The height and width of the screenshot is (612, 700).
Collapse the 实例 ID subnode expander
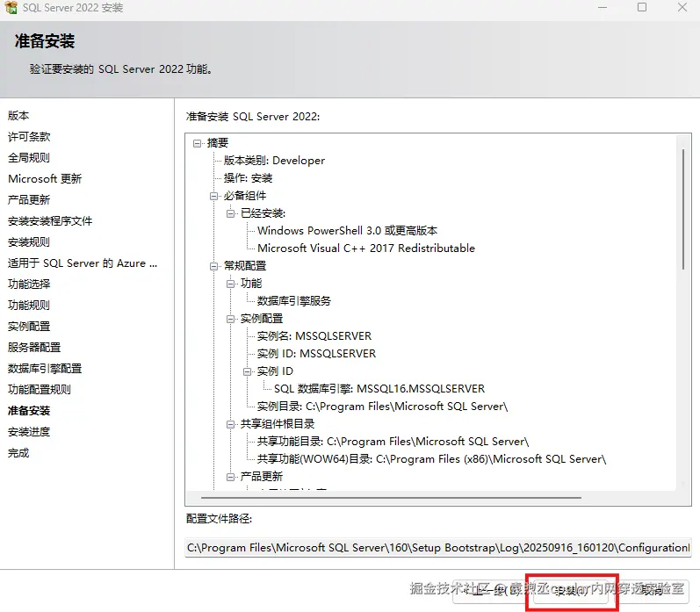pyautogui.click(x=248, y=371)
